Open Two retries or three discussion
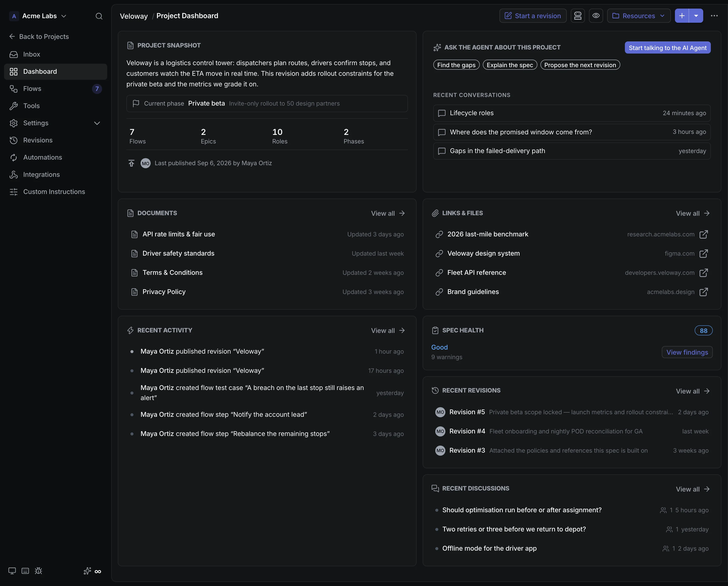Screen dimensions: 728x586 (x=572, y=529)
